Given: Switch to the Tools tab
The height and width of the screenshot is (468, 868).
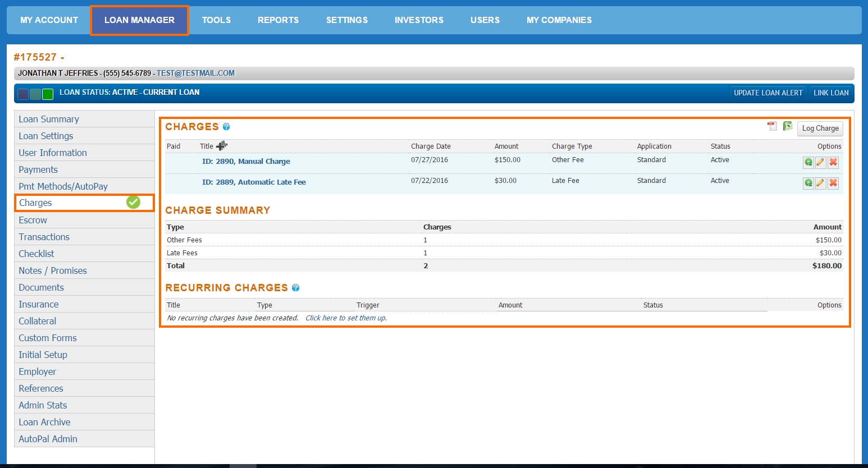Looking at the screenshot, I should pyautogui.click(x=216, y=20).
